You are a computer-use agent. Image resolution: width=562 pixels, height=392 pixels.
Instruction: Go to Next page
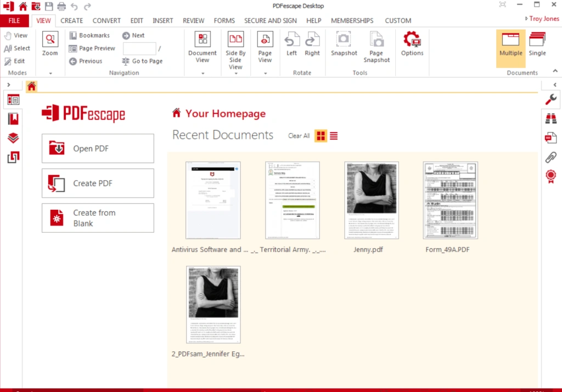click(x=133, y=35)
